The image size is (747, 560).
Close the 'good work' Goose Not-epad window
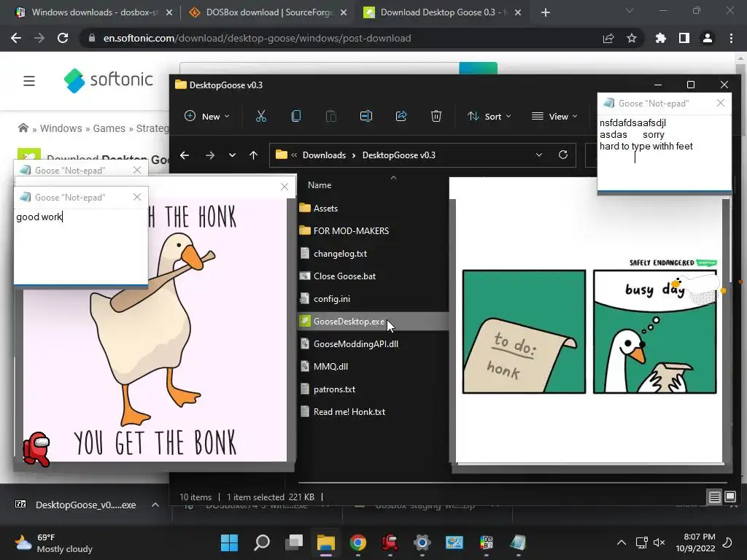[137, 197]
